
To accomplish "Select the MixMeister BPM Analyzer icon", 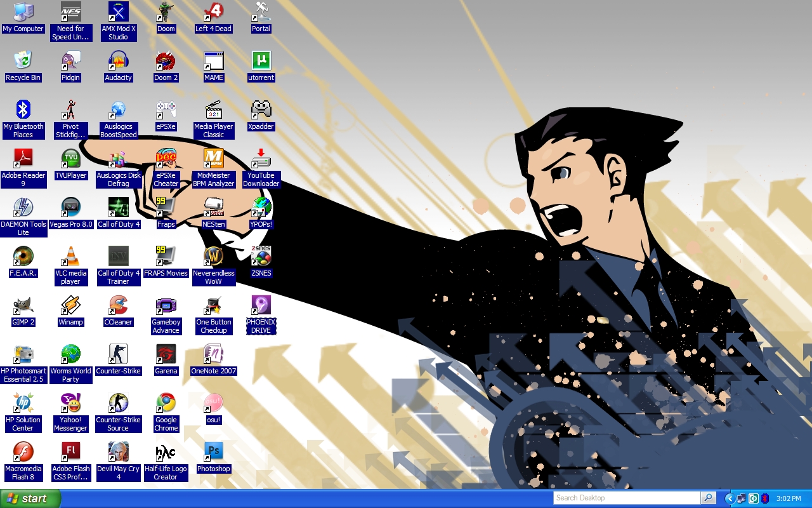I will point(214,158).
